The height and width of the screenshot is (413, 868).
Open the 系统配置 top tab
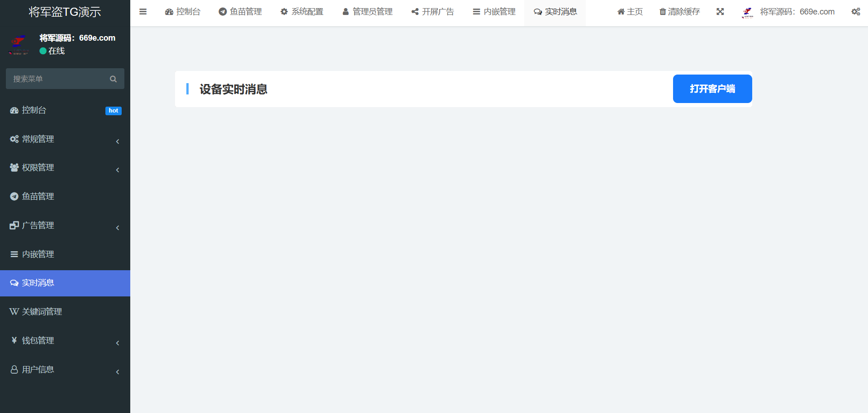[302, 12]
